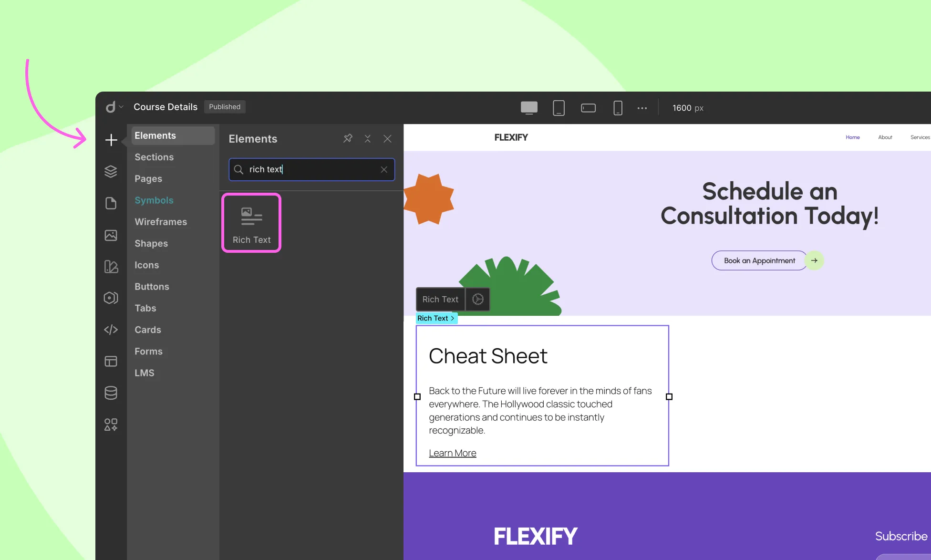Open the Apps hexagon icon
The image size is (931, 560).
tap(111, 298)
